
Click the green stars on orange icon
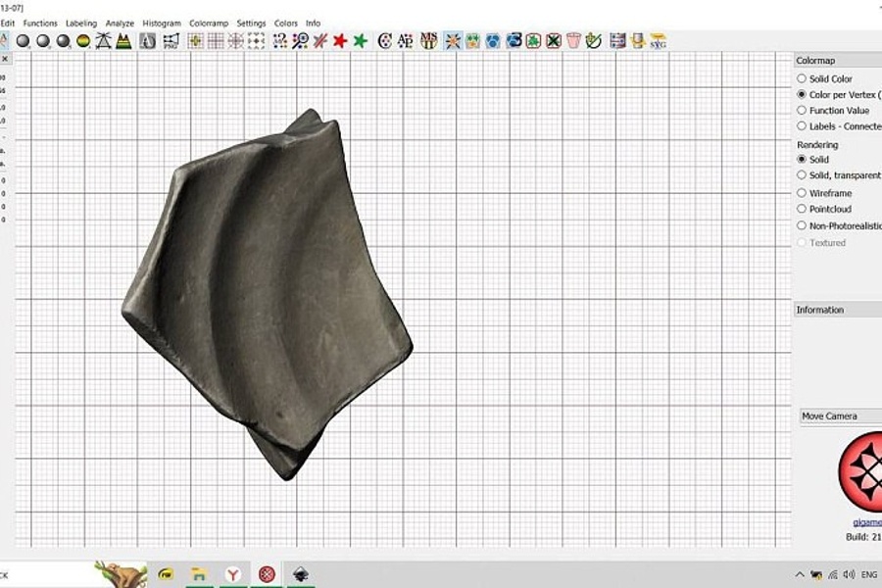pos(473,41)
